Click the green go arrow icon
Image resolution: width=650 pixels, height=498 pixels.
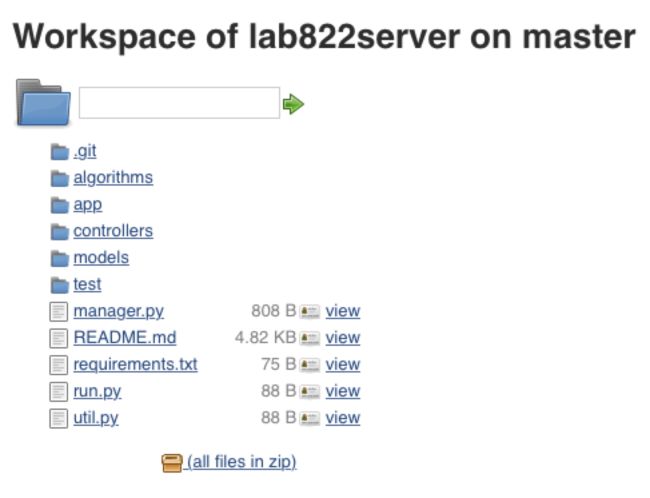(293, 104)
